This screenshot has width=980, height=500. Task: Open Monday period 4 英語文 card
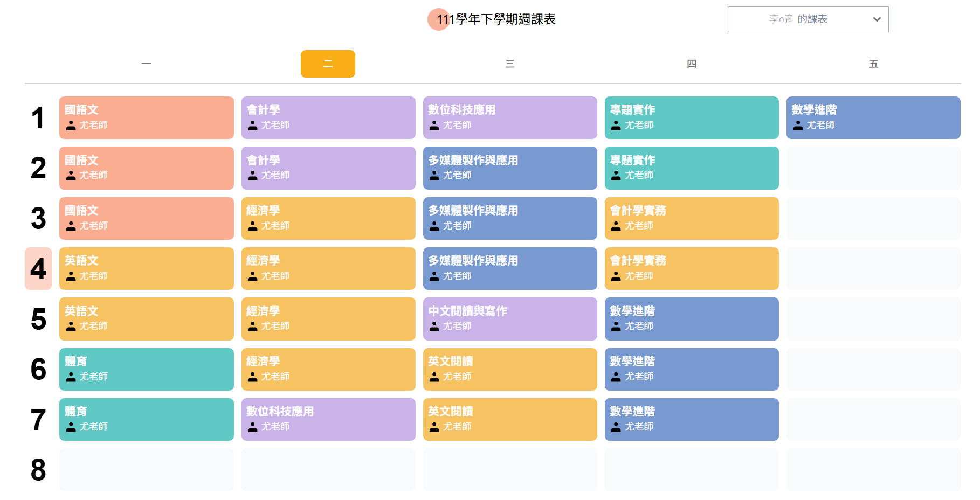[147, 269]
